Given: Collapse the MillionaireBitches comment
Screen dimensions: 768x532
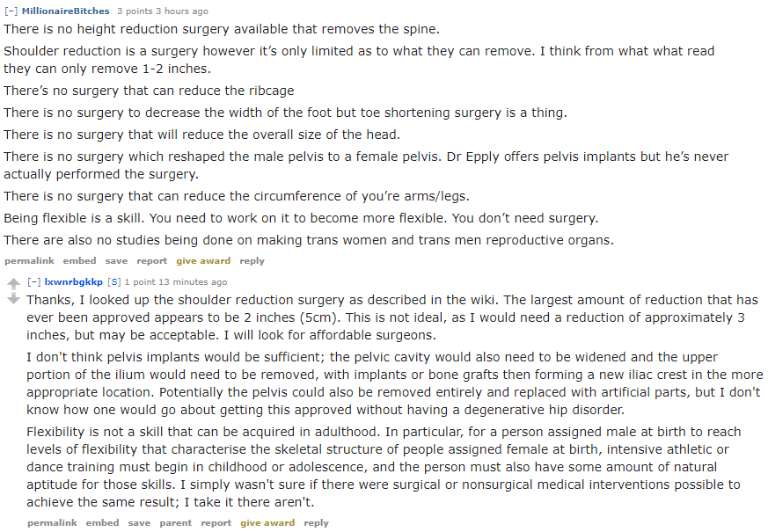Looking at the screenshot, I should 11,11.
